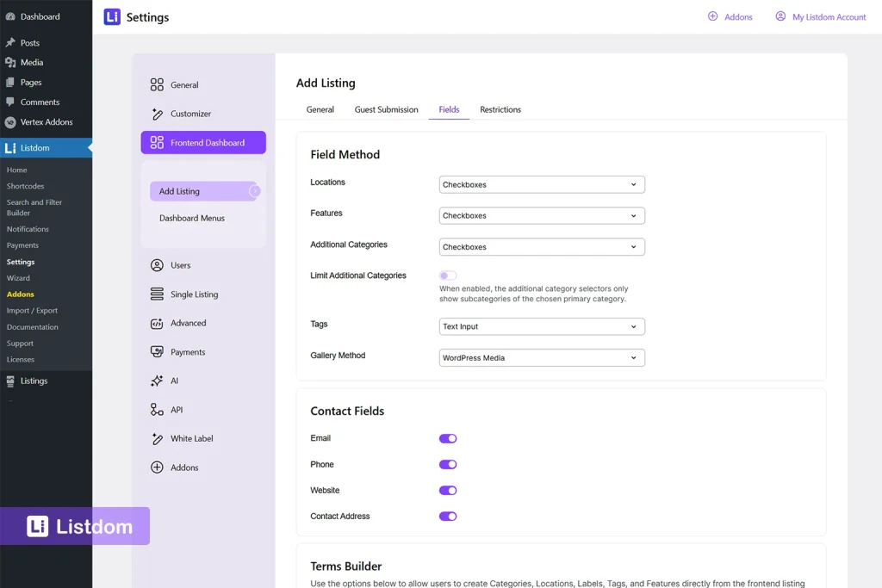
Task: Open Licenses link in sidebar
Action: click(x=21, y=360)
